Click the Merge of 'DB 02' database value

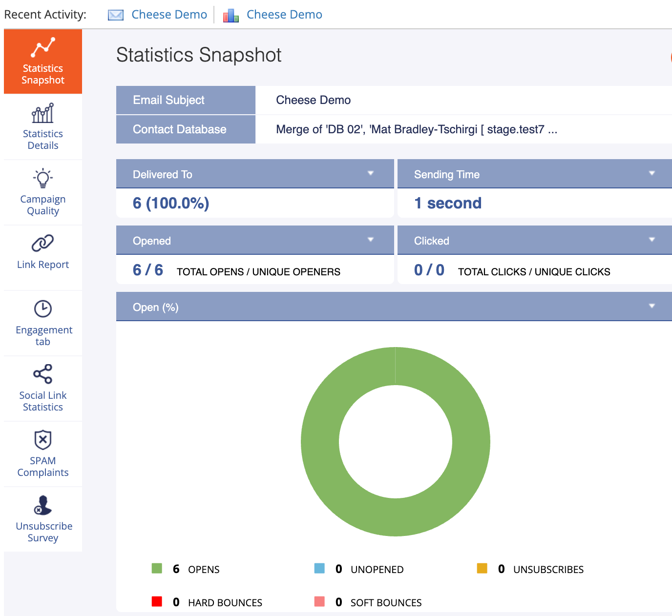click(x=417, y=129)
